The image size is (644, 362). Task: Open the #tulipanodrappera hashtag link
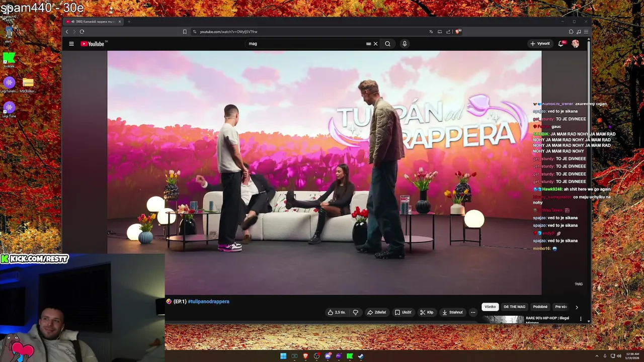click(x=208, y=301)
